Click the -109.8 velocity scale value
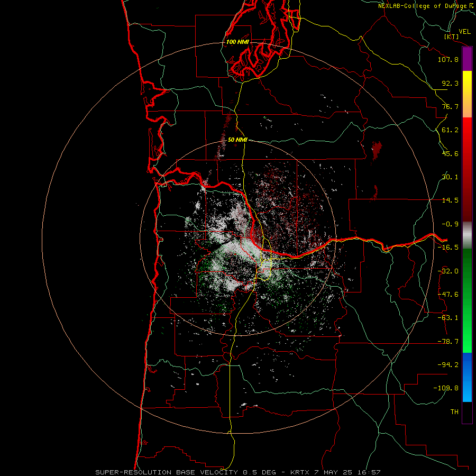The image size is (476, 476). [446, 388]
